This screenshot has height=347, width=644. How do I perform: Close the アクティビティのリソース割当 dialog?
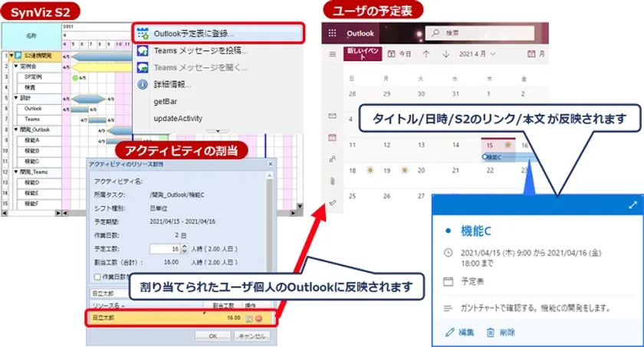tap(270, 164)
